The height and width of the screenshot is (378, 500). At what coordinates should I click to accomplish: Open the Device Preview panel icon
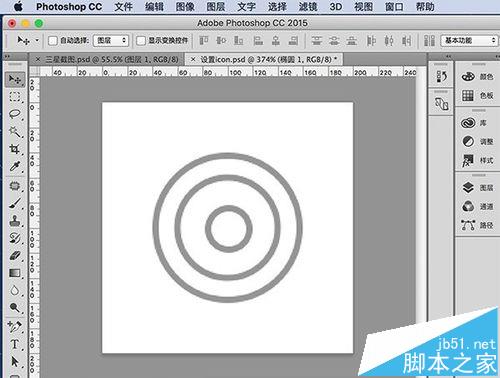[x=441, y=104]
